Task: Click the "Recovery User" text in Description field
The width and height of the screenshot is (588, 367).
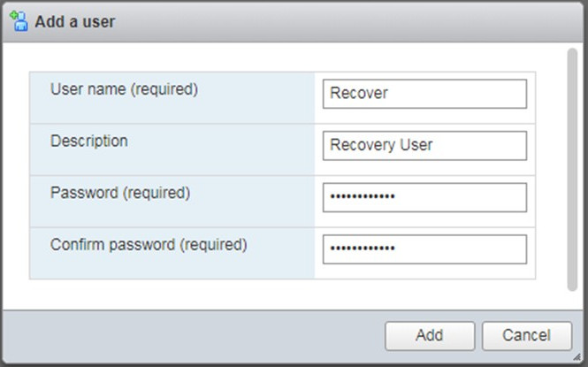Action: 381,145
